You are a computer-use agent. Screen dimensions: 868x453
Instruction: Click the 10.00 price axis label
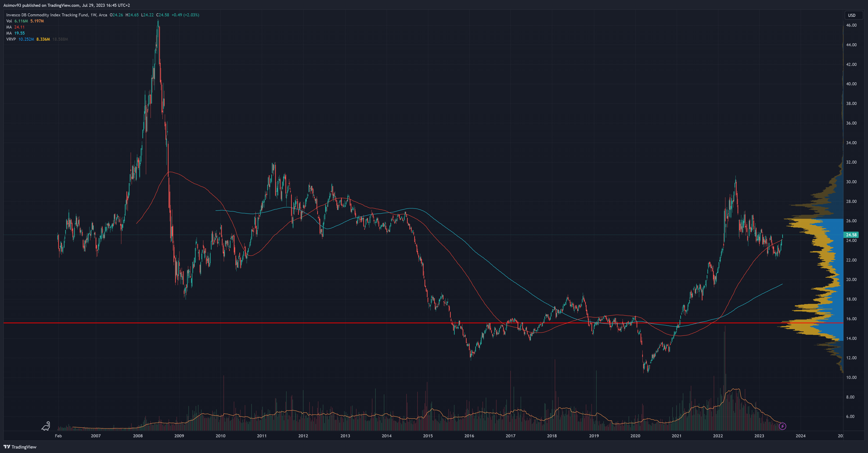(x=851, y=377)
